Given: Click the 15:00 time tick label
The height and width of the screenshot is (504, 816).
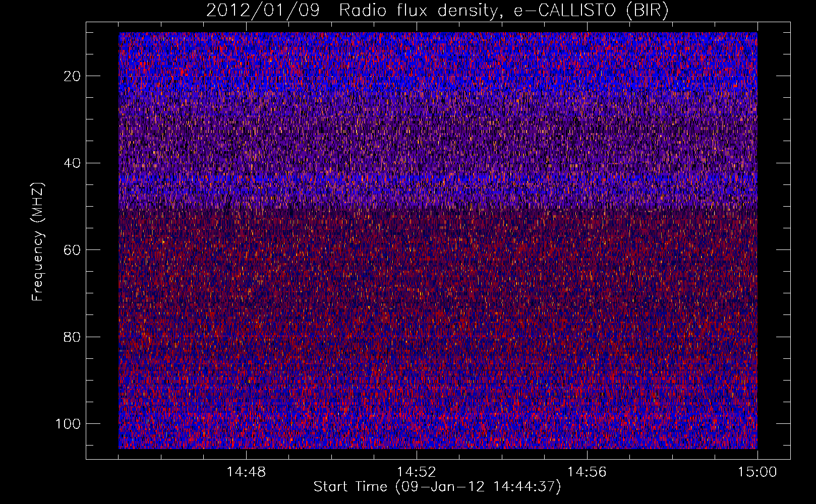Looking at the screenshot, I should [757, 472].
